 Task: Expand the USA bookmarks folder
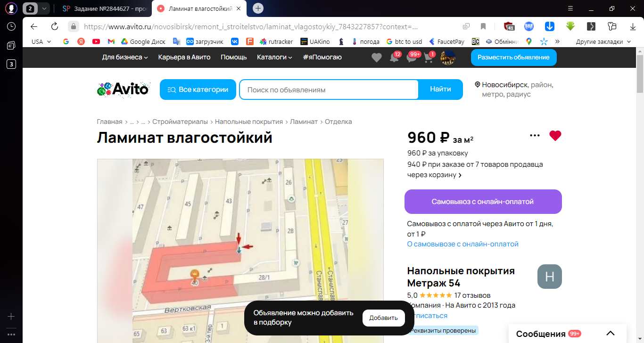click(41, 41)
